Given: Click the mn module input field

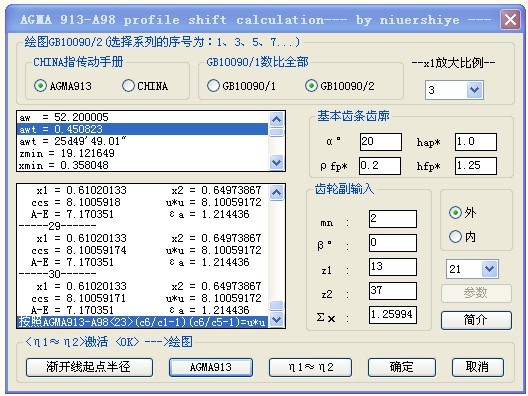Looking at the screenshot, I should click(x=393, y=219).
